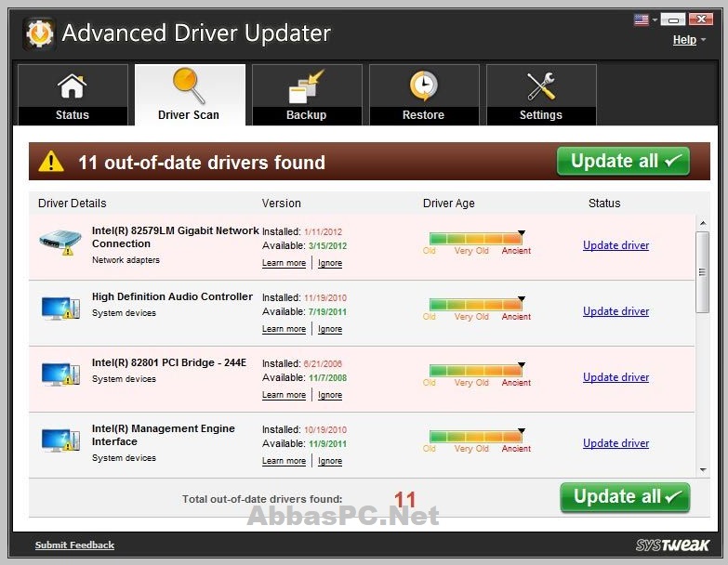Click Learn more for Intel 82579LM Gigabit Network
This screenshot has width=728, height=565.
(x=284, y=263)
